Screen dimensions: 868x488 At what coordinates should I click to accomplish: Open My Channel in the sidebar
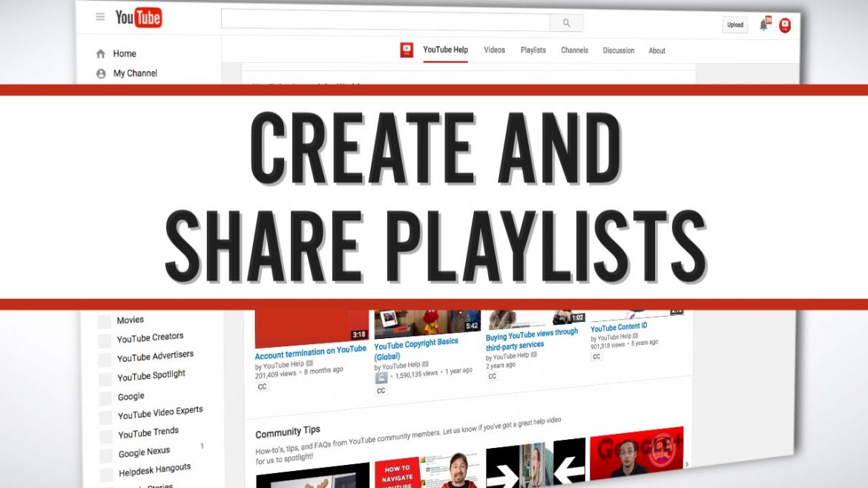(x=135, y=73)
